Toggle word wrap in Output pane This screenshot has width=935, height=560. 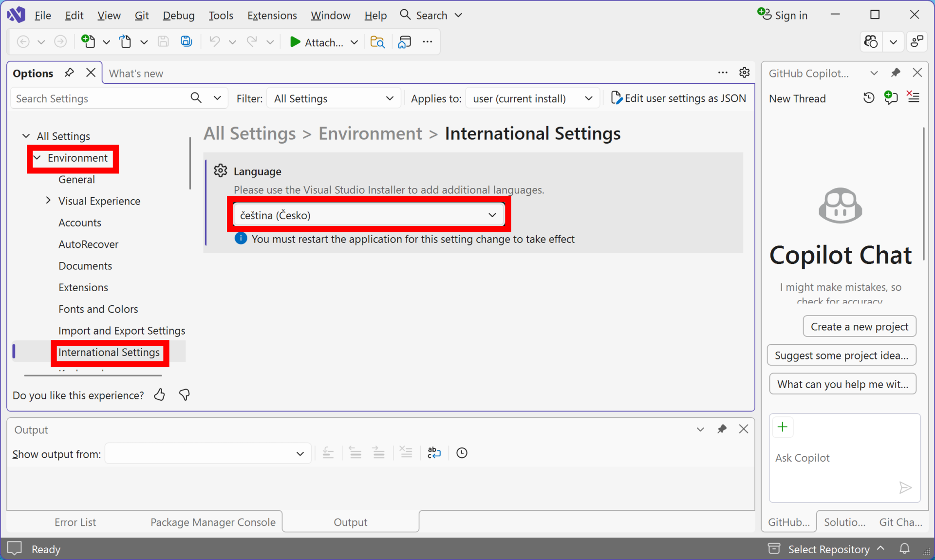(434, 453)
